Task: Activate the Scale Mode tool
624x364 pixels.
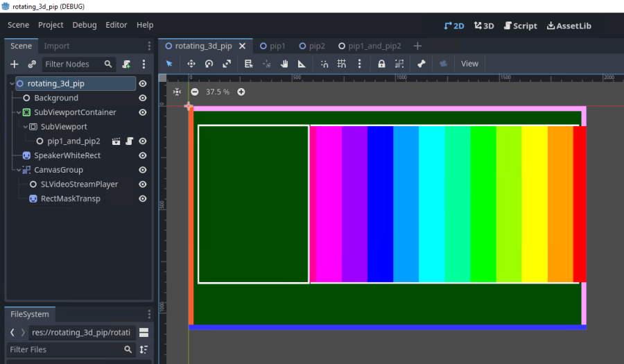Action: 227,64
